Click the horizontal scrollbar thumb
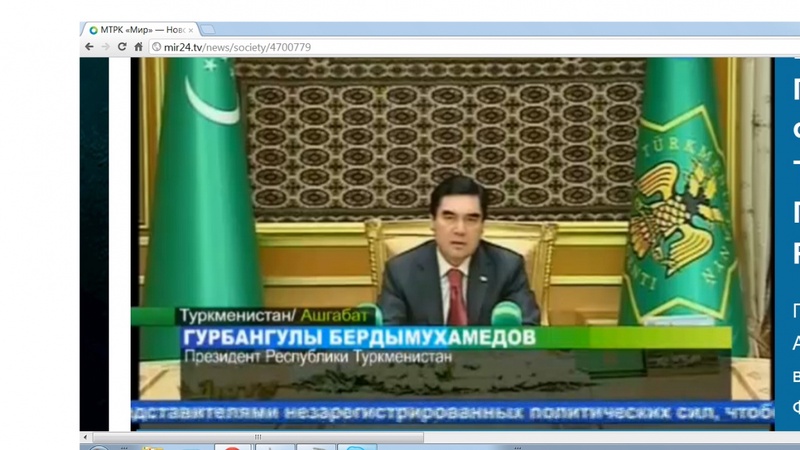Image resolution: width=800 pixels, height=450 pixels. tap(258, 437)
